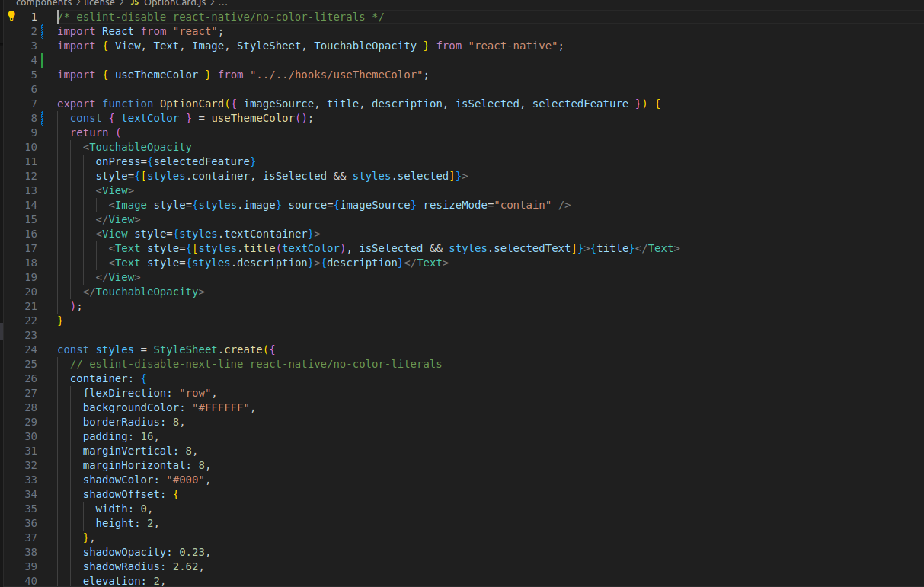Click the JS file icon in breadcrumbs

pyautogui.click(x=135, y=3)
